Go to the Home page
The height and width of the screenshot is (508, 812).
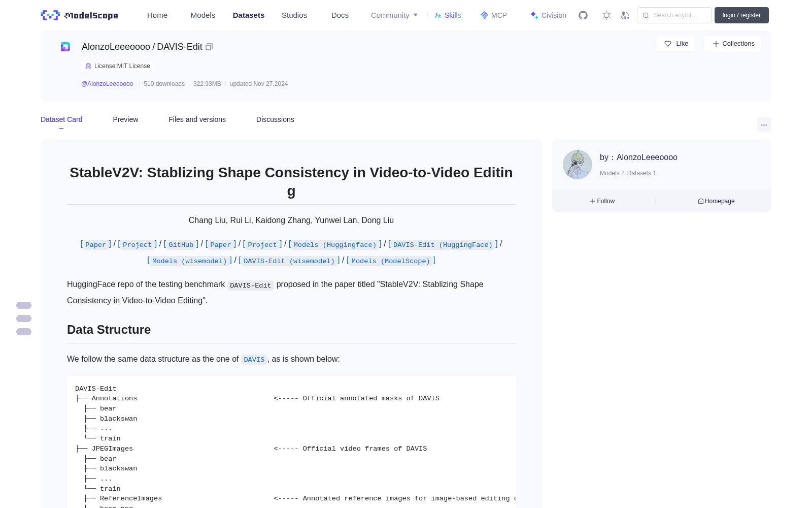pos(157,15)
